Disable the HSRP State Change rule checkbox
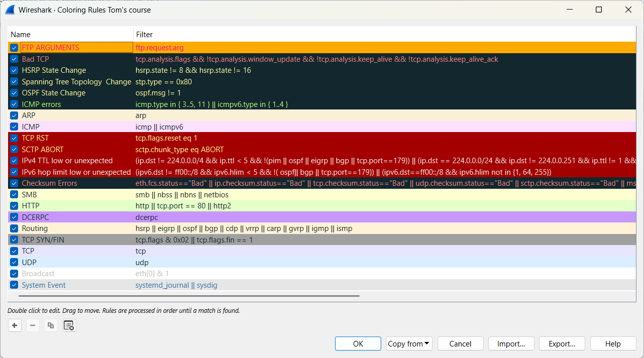 coord(14,70)
